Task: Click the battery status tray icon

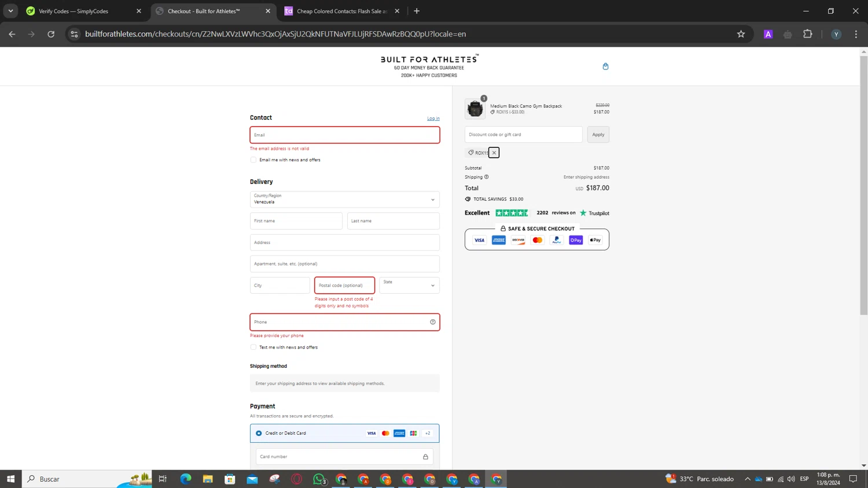Action: 769,479
